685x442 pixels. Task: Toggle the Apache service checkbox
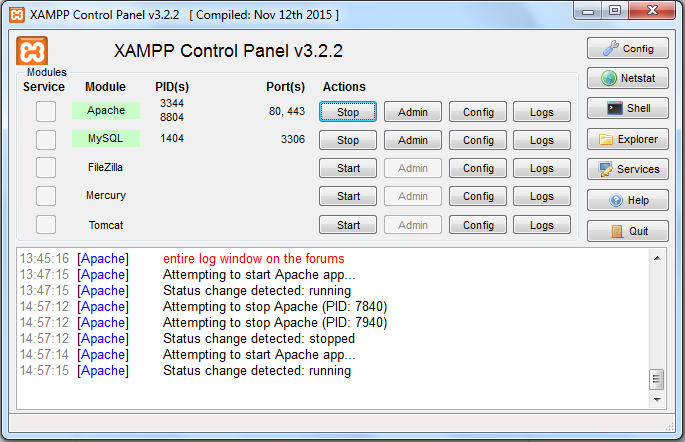click(46, 111)
